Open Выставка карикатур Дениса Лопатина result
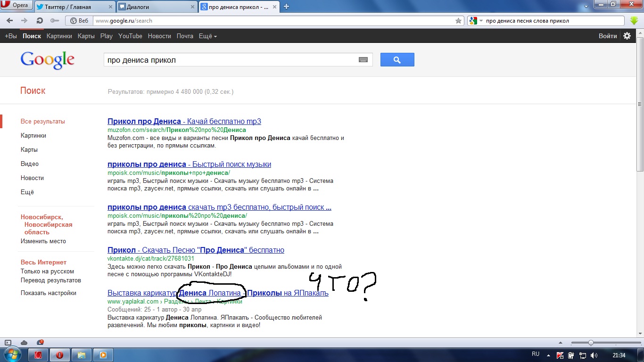Screen dimensions: 644x362 [x=218, y=293]
